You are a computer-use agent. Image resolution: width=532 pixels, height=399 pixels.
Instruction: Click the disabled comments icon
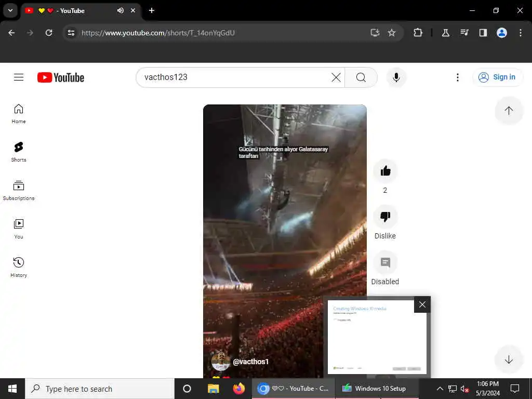[385, 262]
